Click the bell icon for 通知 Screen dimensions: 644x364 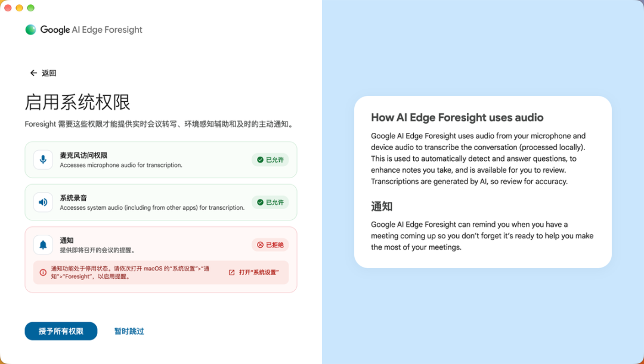[43, 245]
